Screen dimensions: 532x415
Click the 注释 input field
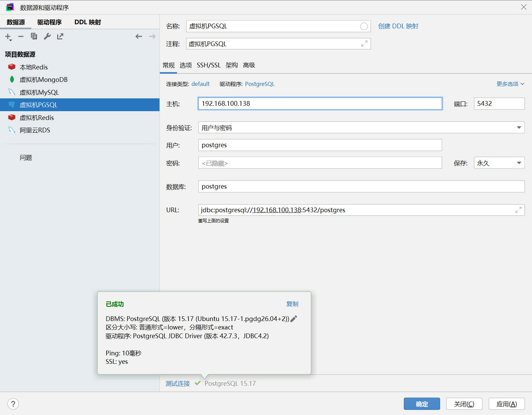click(x=278, y=44)
